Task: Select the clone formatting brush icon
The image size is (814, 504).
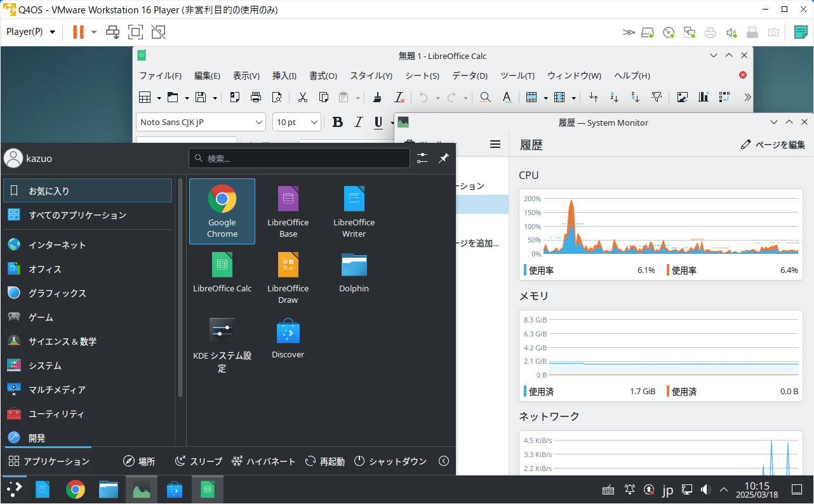Action: click(378, 97)
